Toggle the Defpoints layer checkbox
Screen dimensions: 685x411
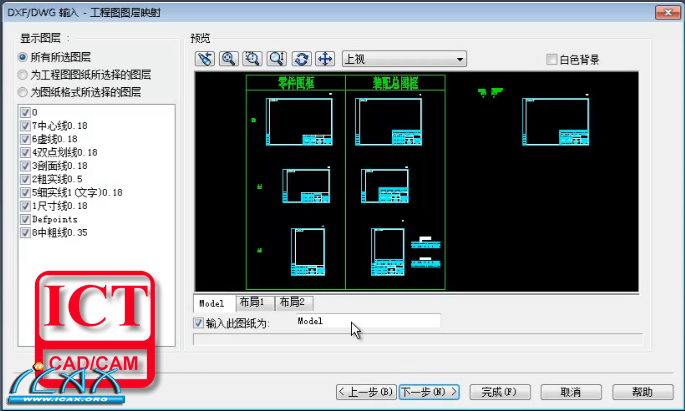coord(25,219)
